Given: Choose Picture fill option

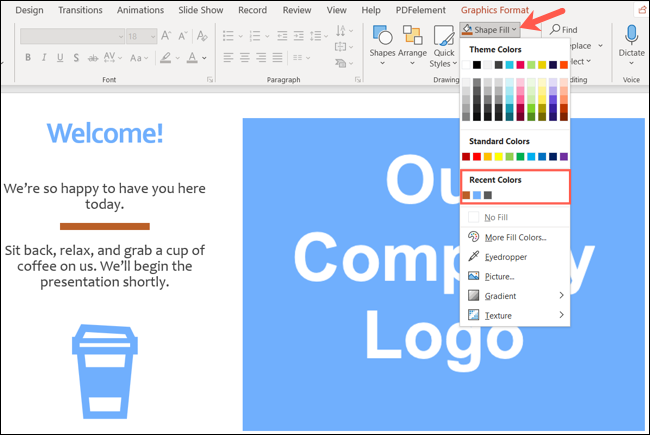Looking at the screenshot, I should pos(499,276).
